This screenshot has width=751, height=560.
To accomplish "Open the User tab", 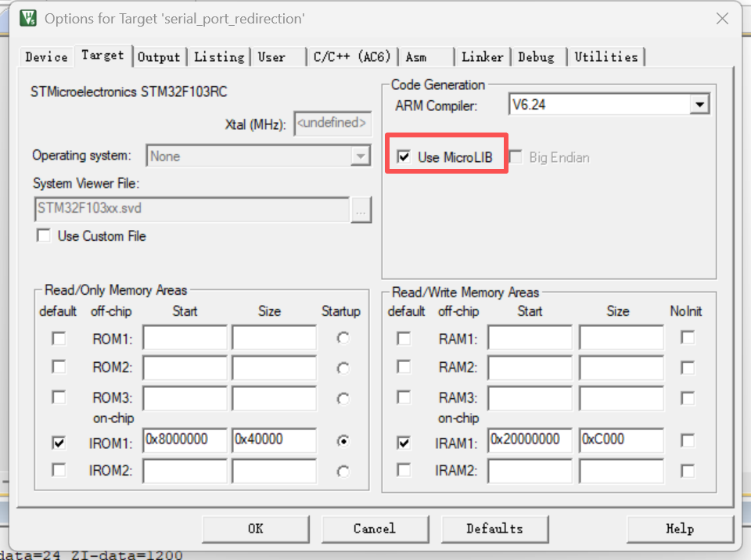I will click(278, 57).
